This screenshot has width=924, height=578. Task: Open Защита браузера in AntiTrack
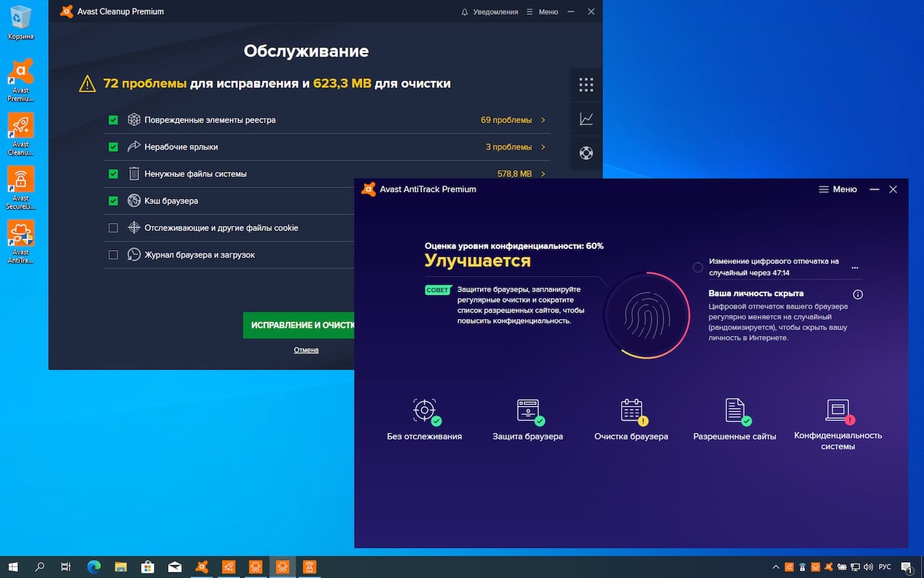pyautogui.click(x=528, y=419)
